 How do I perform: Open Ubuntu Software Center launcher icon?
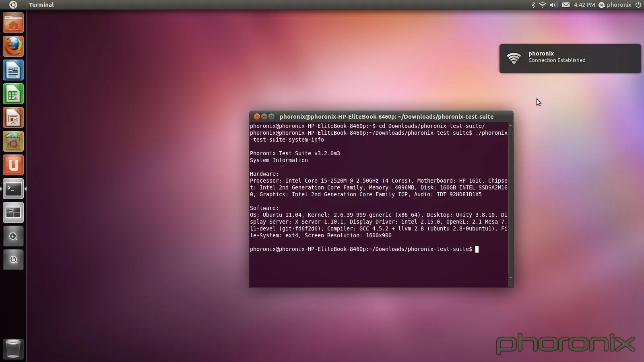(x=13, y=142)
